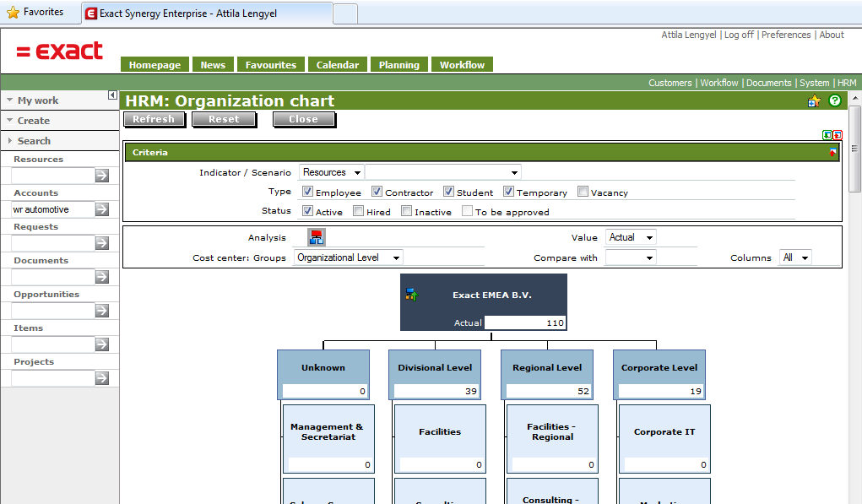Open the Resources indicator dropdown
The image size is (862, 504).
coord(332,172)
